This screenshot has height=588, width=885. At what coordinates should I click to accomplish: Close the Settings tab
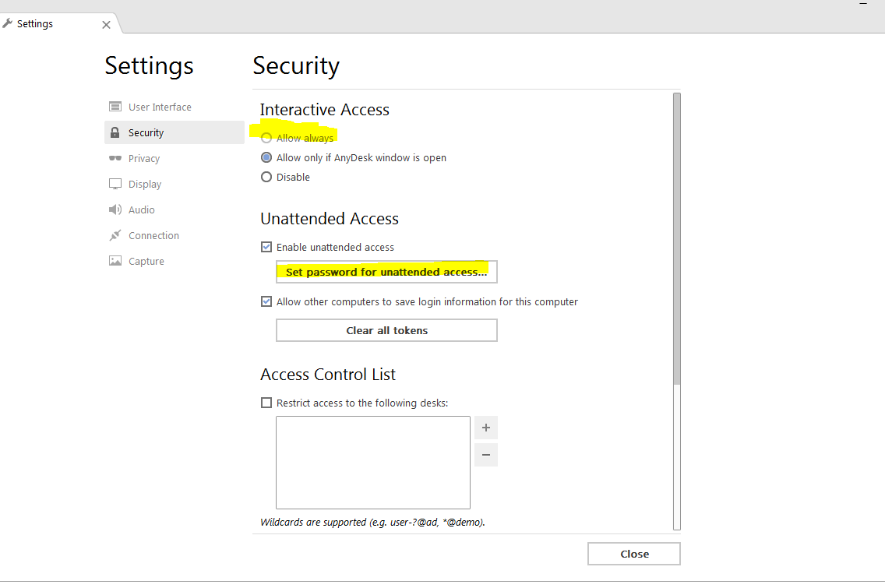pos(107,25)
